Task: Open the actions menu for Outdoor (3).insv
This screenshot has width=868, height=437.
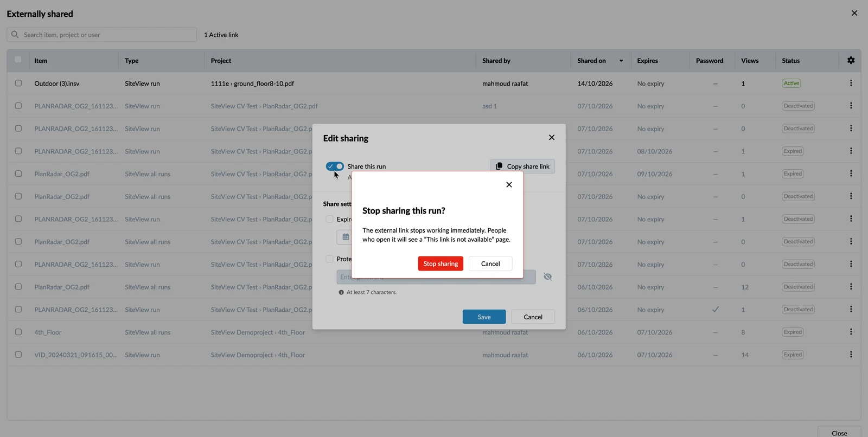Action: point(851,83)
